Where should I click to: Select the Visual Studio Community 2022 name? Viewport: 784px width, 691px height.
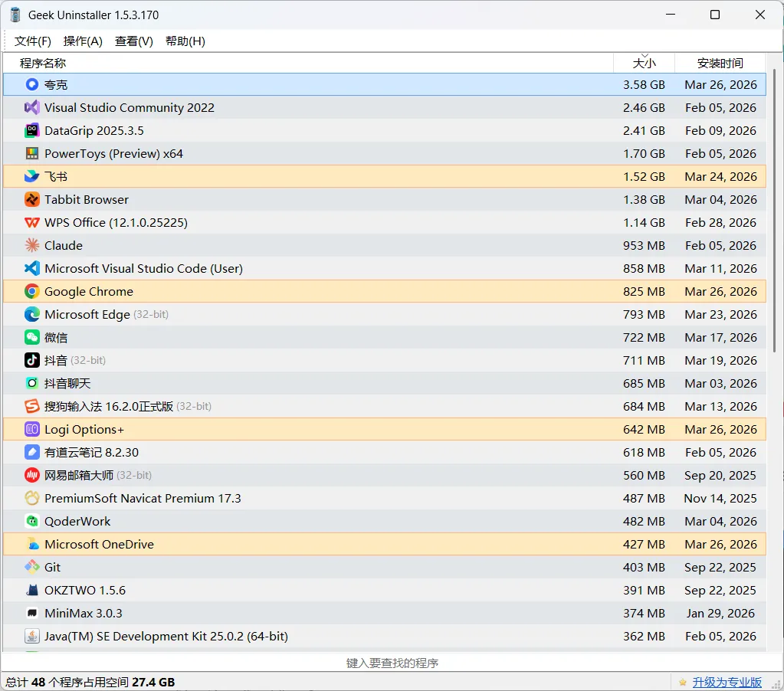pyautogui.click(x=130, y=107)
